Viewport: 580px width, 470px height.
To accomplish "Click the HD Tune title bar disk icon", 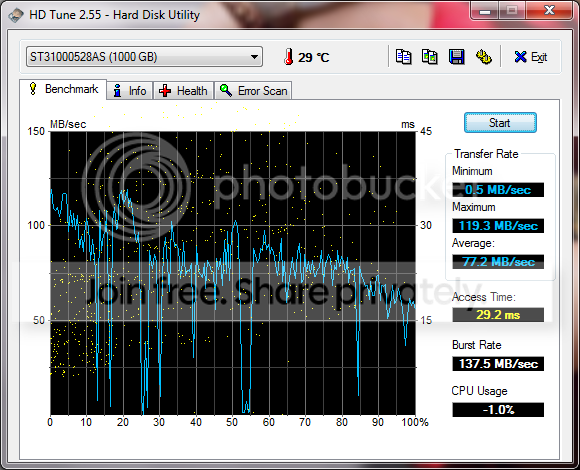I will click(x=16, y=15).
